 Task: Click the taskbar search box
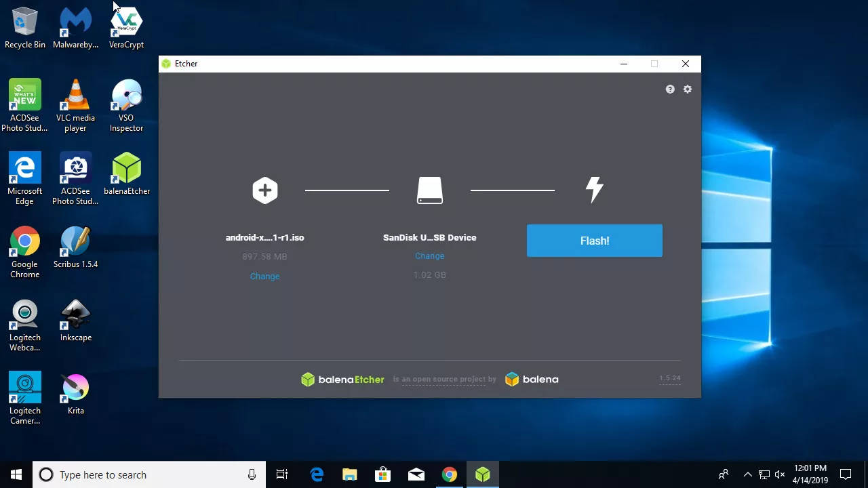(x=149, y=474)
